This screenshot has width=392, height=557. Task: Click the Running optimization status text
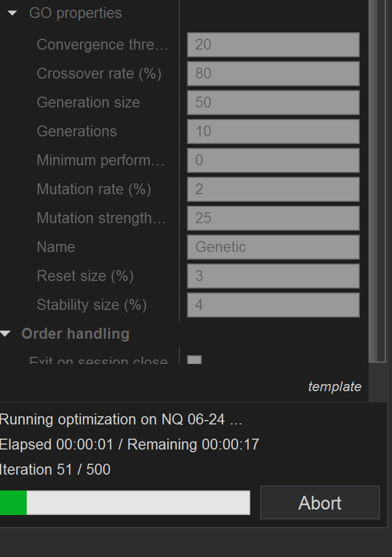[121, 419]
